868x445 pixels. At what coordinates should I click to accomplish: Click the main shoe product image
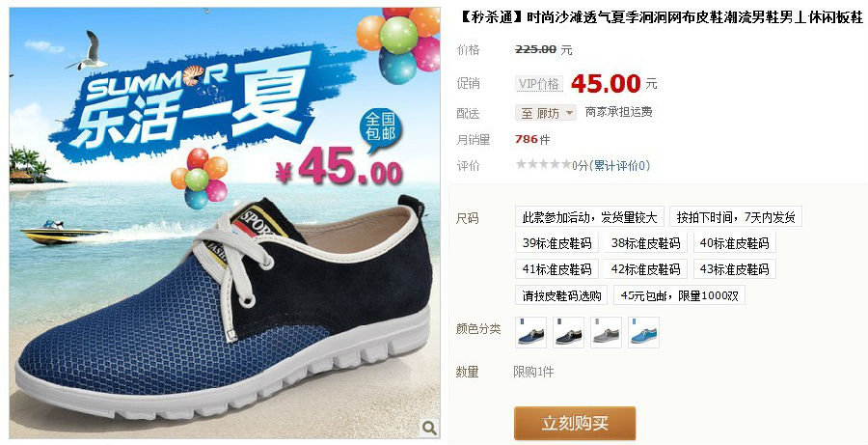coord(225,223)
